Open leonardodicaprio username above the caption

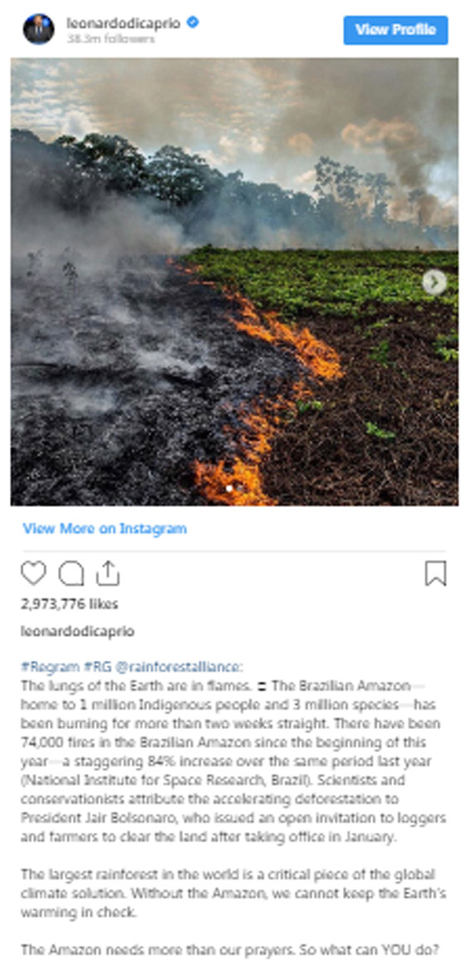click(x=77, y=631)
